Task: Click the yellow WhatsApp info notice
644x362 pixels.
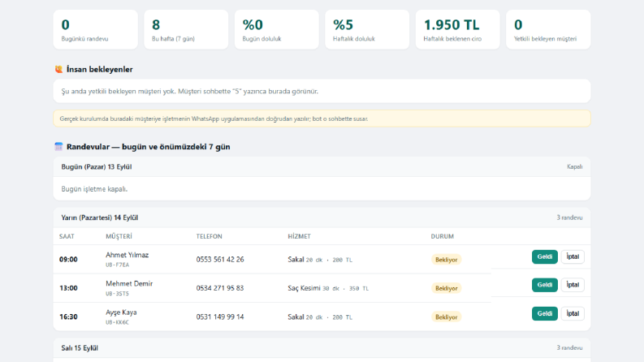Action: tap(322, 119)
